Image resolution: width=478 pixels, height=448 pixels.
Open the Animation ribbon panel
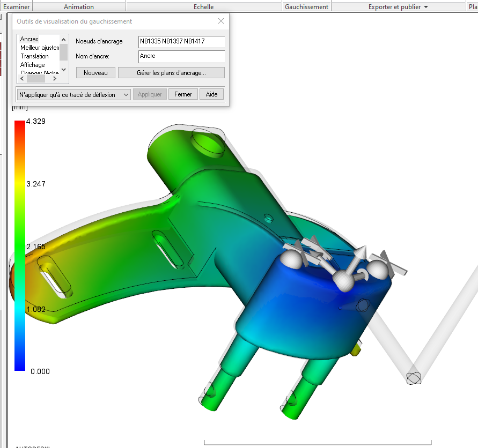(79, 7)
